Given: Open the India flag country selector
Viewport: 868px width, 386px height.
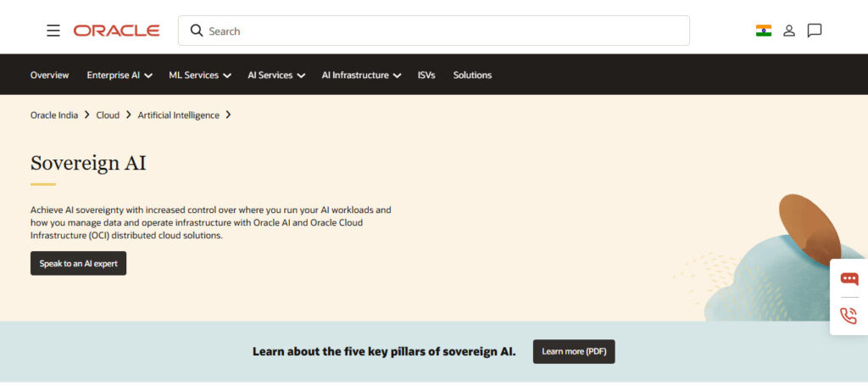Looking at the screenshot, I should coord(764,31).
